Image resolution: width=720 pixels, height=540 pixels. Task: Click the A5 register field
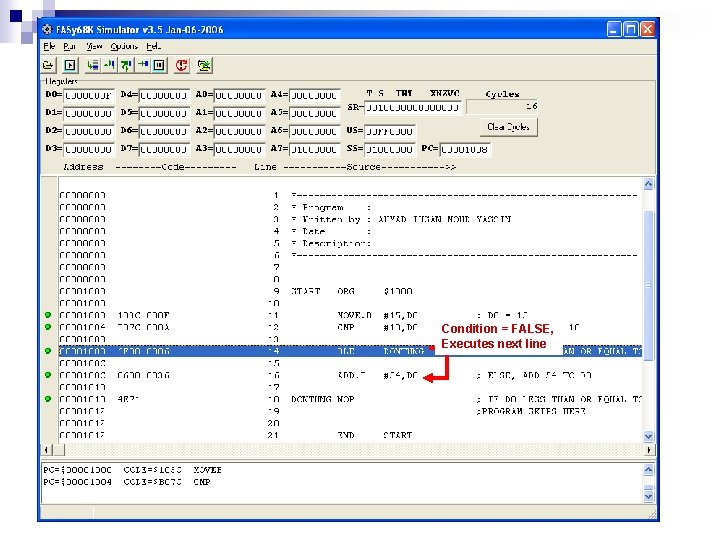[315, 113]
